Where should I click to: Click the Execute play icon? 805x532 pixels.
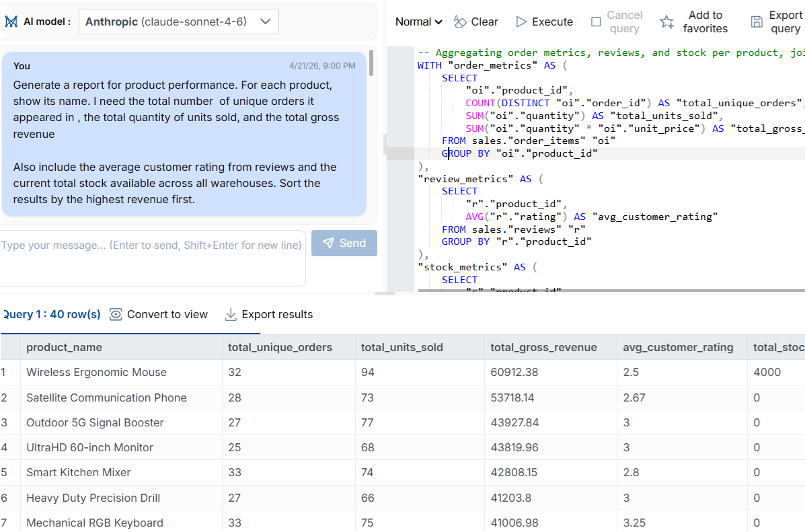click(x=521, y=22)
